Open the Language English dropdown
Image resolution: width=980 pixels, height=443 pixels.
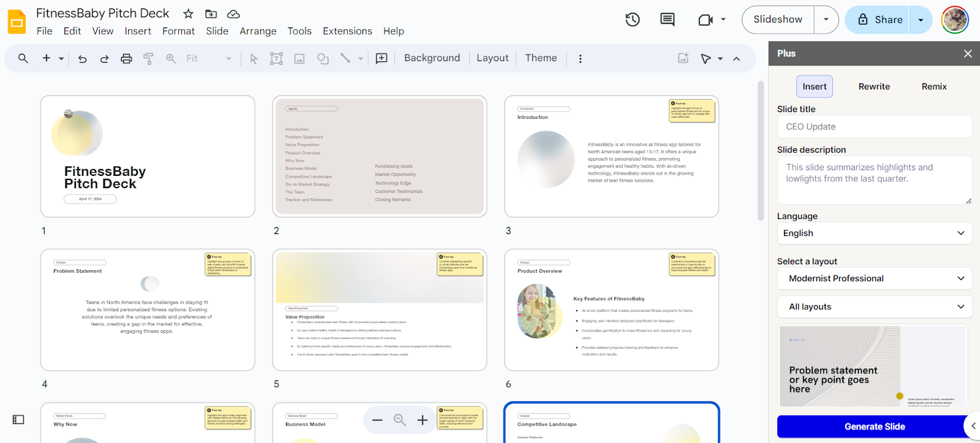(x=874, y=233)
